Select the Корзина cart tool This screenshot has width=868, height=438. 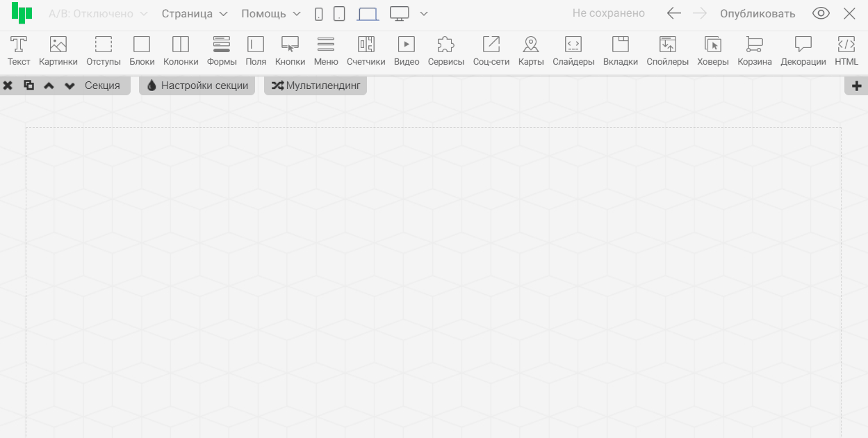click(x=754, y=45)
